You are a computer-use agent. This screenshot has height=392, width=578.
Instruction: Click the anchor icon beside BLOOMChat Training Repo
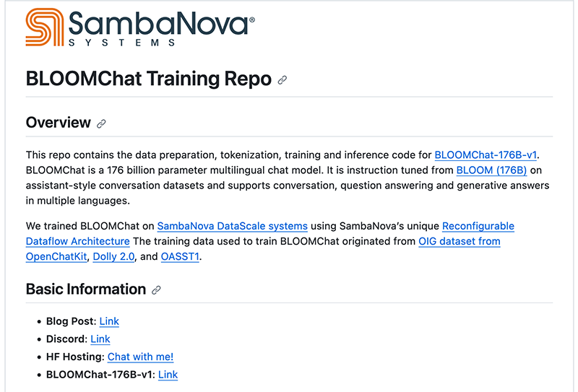[282, 80]
